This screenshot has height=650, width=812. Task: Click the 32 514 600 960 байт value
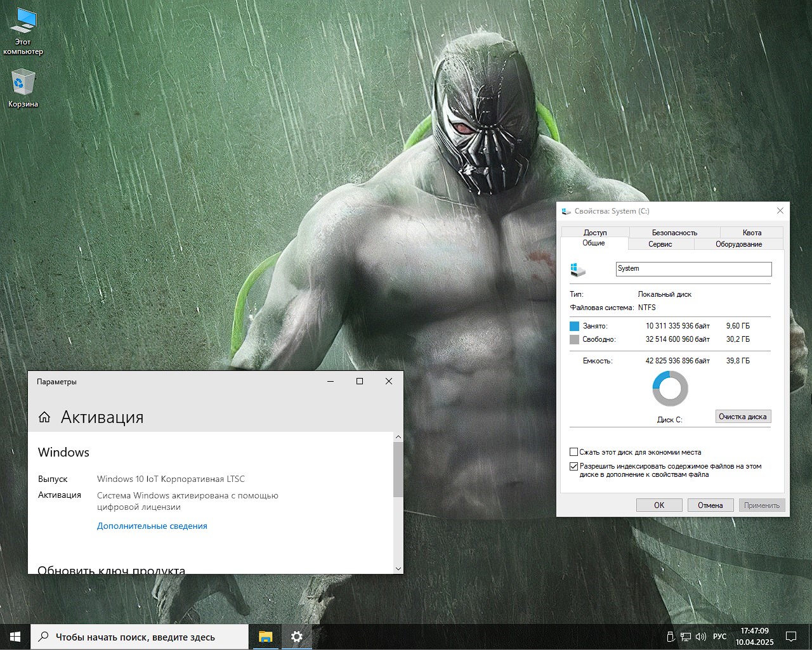(x=678, y=339)
